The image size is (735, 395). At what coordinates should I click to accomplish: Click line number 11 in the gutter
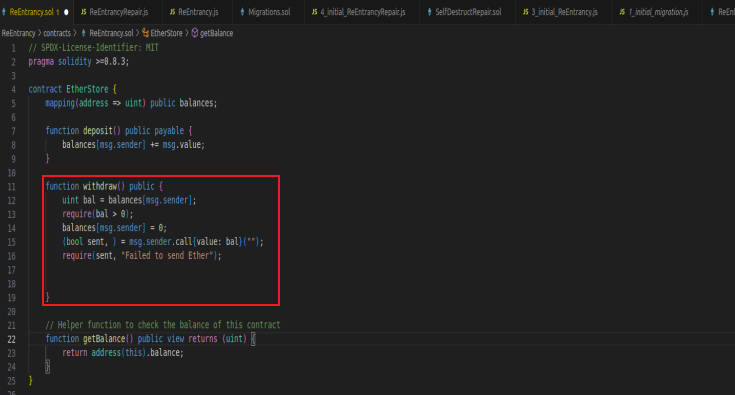pos(12,186)
